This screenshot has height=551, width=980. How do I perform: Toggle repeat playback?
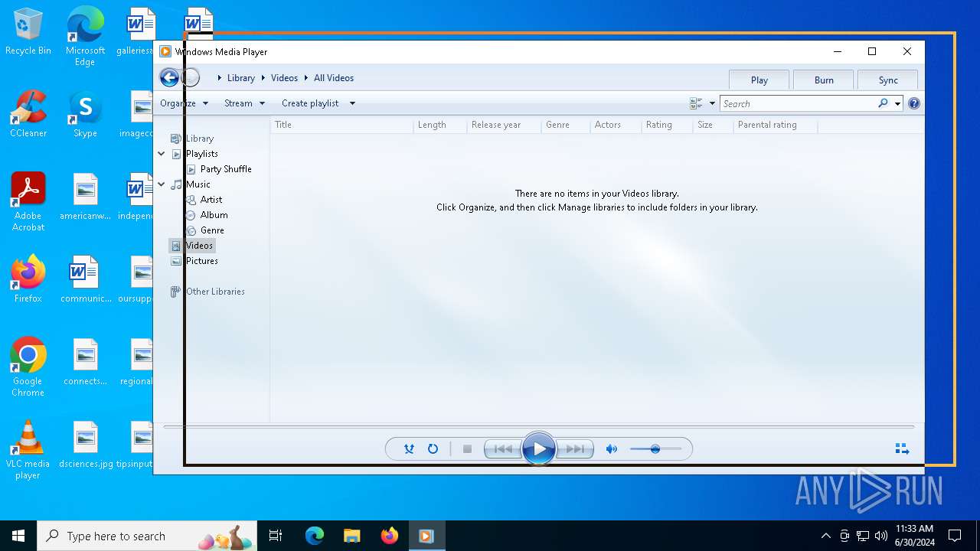pyautogui.click(x=433, y=449)
